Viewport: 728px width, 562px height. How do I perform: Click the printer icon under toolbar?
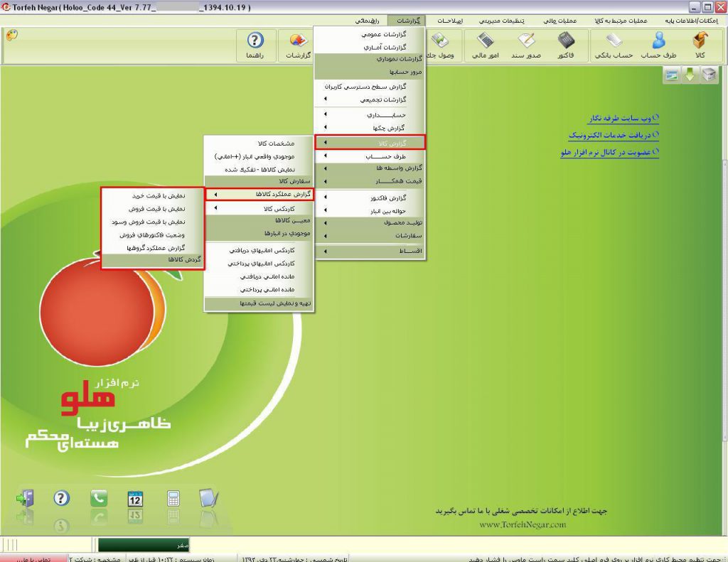[709, 75]
